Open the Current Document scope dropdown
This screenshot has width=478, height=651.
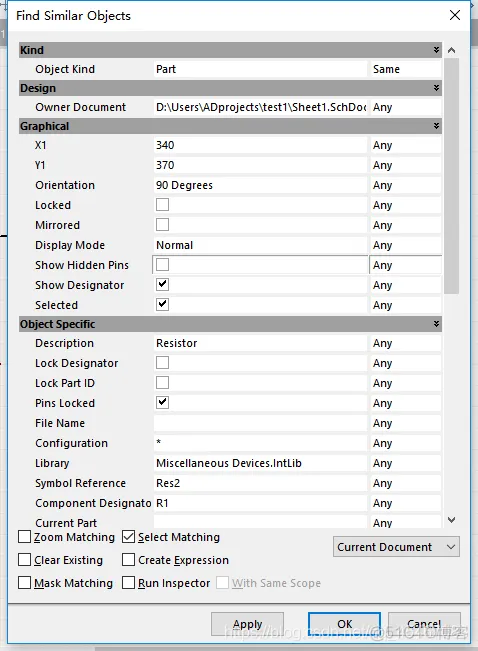[396, 547]
